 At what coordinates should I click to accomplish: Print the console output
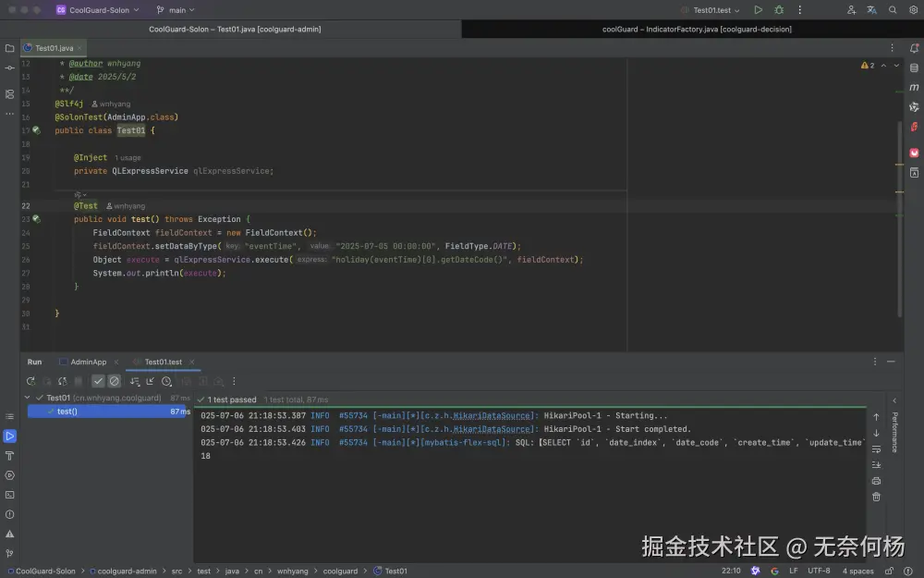pos(876,481)
